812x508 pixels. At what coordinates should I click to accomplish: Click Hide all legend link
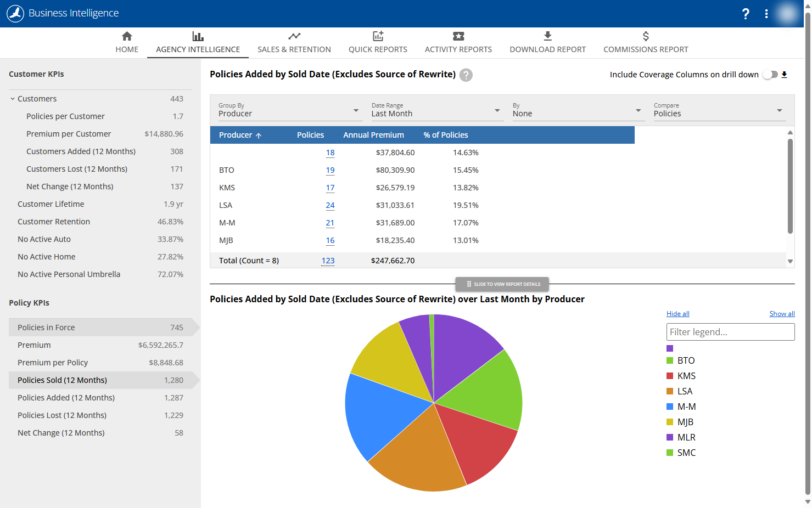pyautogui.click(x=678, y=314)
